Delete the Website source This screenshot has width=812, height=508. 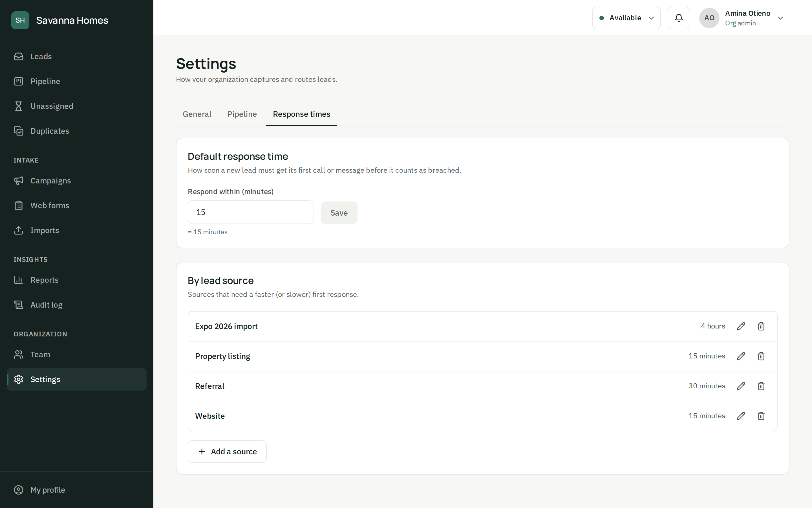[761, 416]
